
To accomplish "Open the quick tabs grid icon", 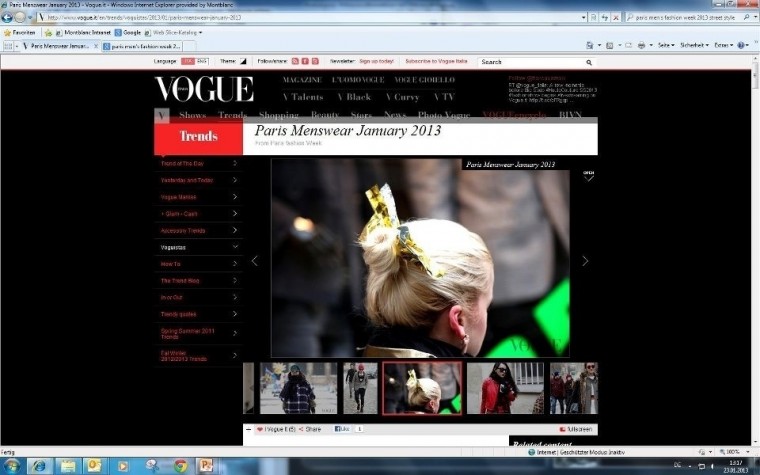I will [8, 46].
